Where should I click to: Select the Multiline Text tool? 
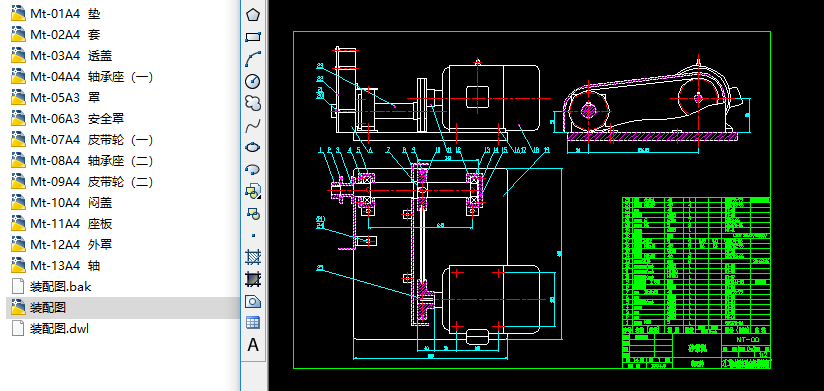click(253, 345)
